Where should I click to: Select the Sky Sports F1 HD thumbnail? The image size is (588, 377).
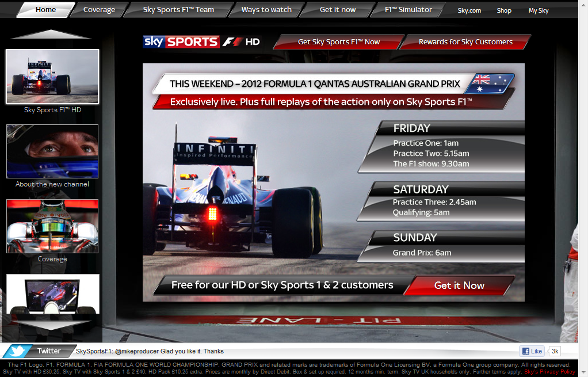(x=52, y=77)
